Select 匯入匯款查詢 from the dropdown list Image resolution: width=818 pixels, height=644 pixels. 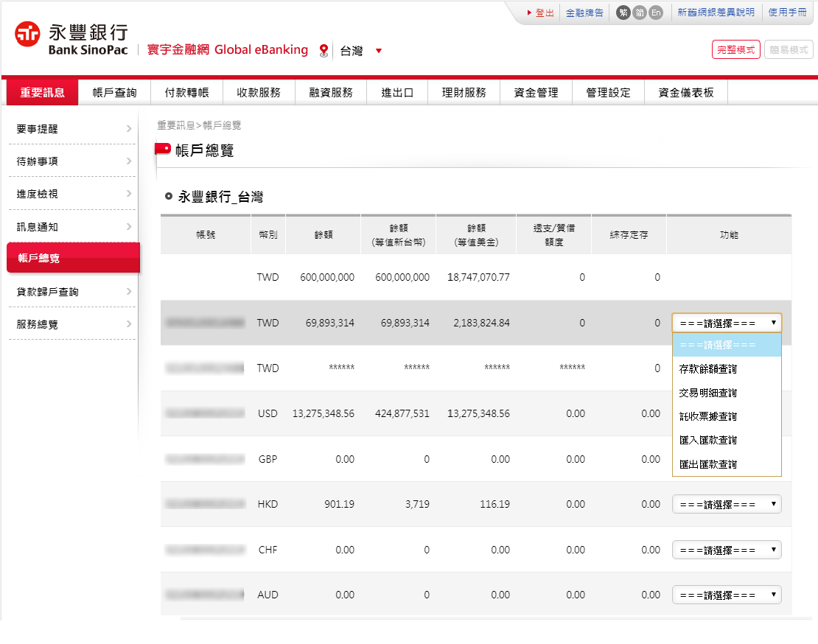[x=727, y=440]
